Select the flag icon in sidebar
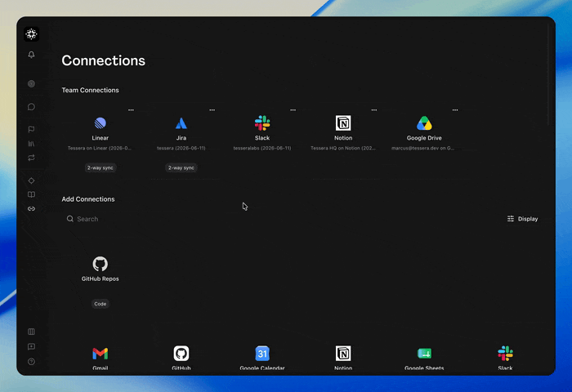The image size is (572, 392). (31, 129)
